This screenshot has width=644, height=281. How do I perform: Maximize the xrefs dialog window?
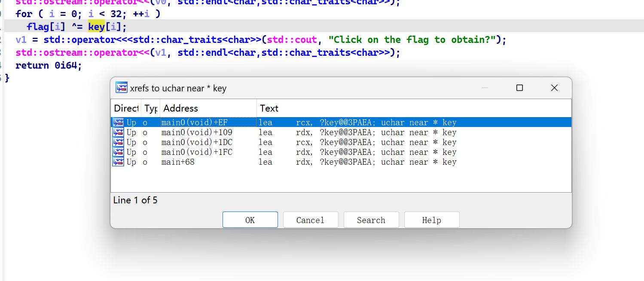(519, 88)
